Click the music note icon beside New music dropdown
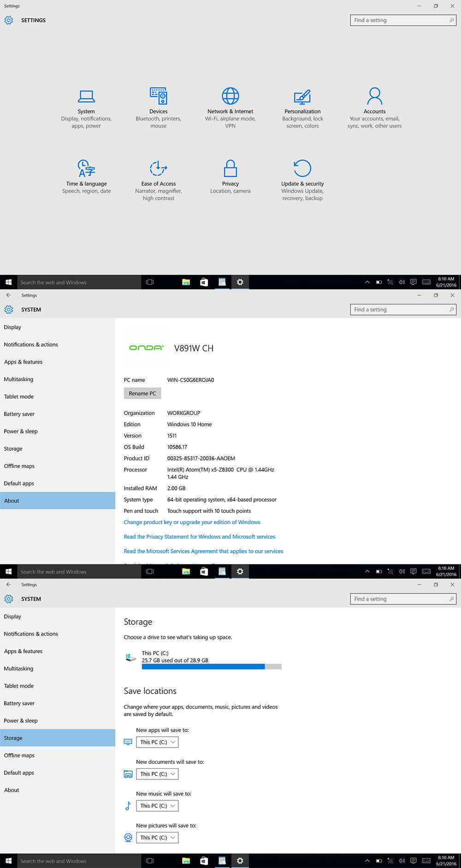Screen dimensions: 461x868 [128, 806]
